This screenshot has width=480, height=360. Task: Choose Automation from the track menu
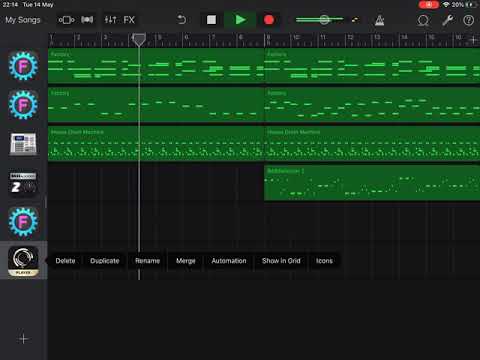(229, 261)
